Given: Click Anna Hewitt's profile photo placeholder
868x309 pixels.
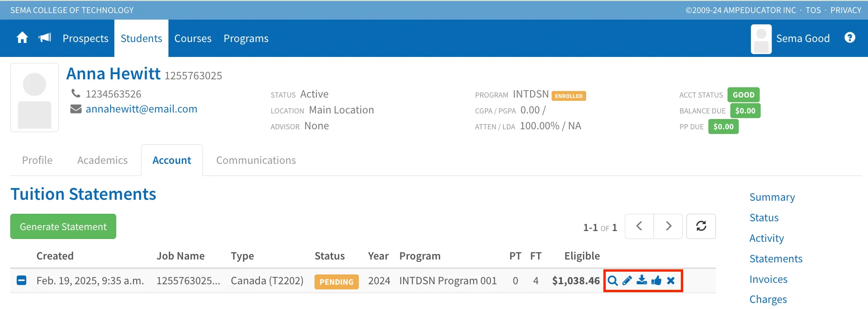Looking at the screenshot, I should (x=35, y=98).
